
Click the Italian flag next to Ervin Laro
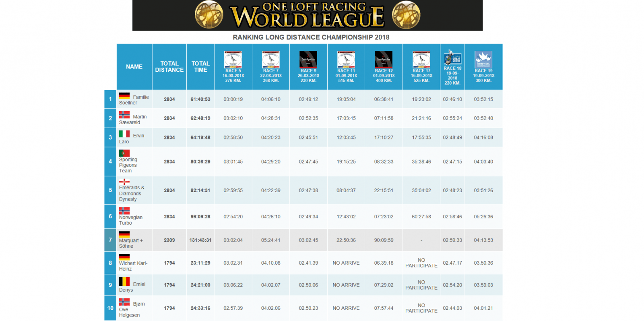tap(124, 134)
